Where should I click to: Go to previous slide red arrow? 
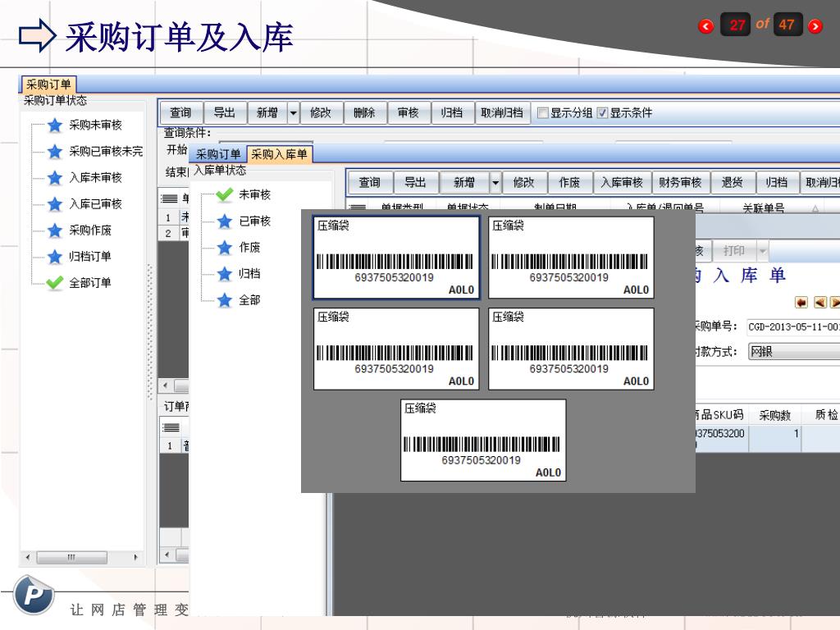click(706, 25)
